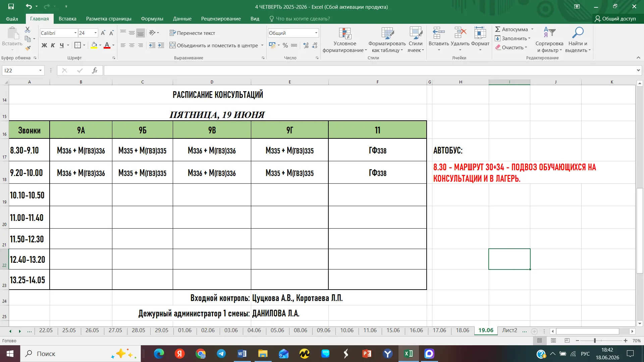
Task: Apply percent style to the cell
Action: click(x=285, y=45)
